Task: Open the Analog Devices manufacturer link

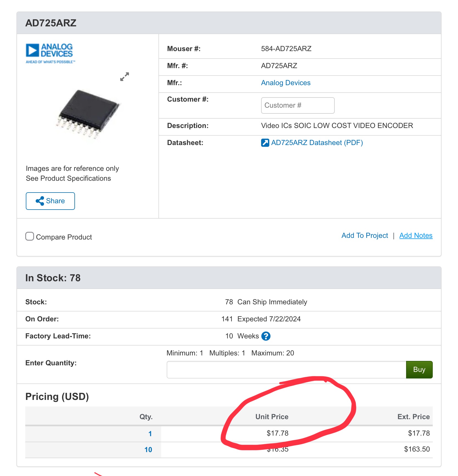Action: pos(286,83)
